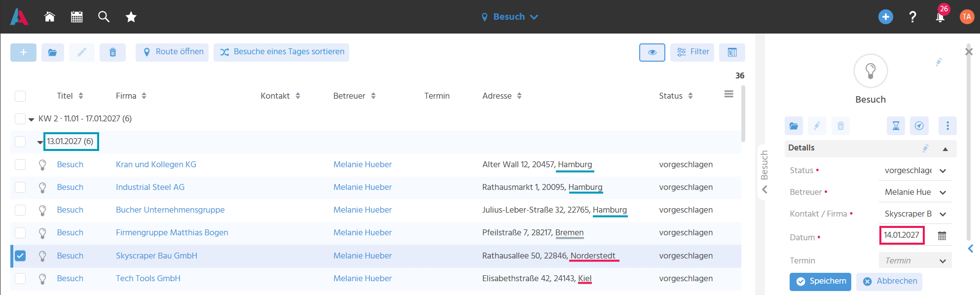Open the table hamburger menu

(x=728, y=94)
